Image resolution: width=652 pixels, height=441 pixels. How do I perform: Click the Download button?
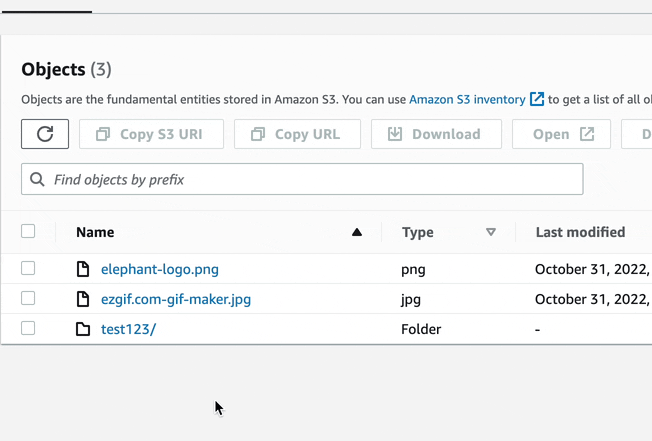[x=434, y=134]
